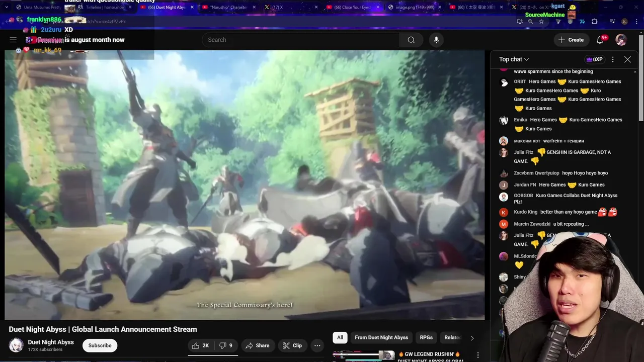Click the magnifier search button
This screenshot has width=644, height=362.
pyautogui.click(x=411, y=40)
